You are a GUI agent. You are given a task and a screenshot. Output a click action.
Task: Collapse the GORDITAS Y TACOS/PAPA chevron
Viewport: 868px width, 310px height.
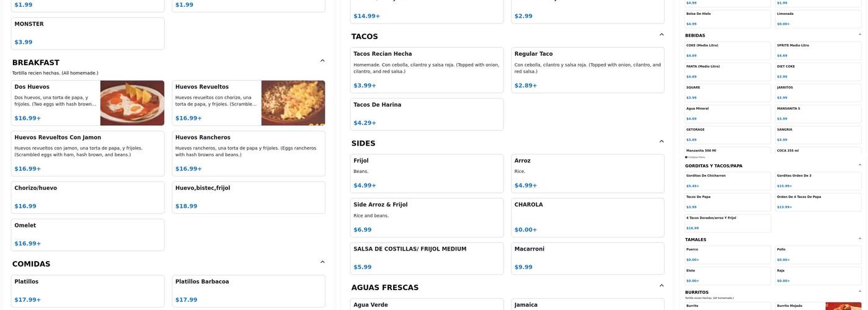(859, 165)
